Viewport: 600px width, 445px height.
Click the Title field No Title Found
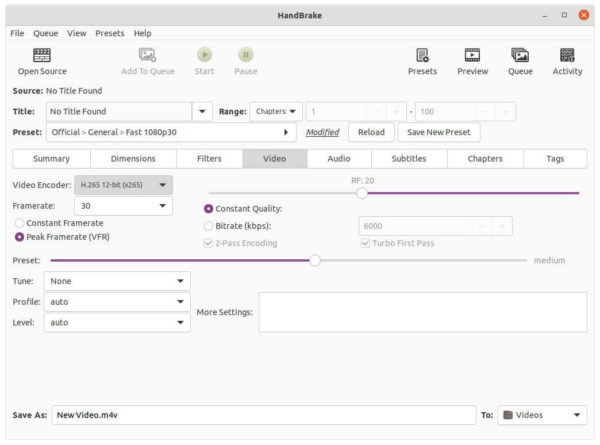coord(119,111)
